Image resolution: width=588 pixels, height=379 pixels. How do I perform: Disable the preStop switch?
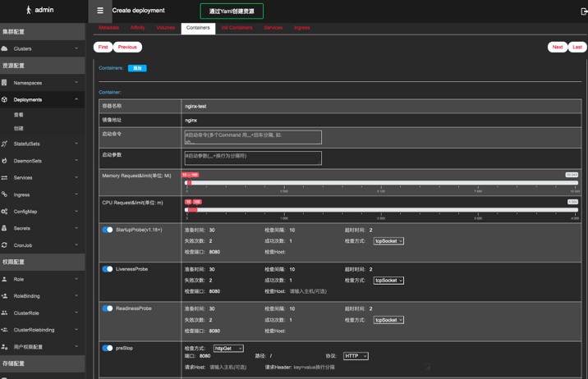click(108, 348)
